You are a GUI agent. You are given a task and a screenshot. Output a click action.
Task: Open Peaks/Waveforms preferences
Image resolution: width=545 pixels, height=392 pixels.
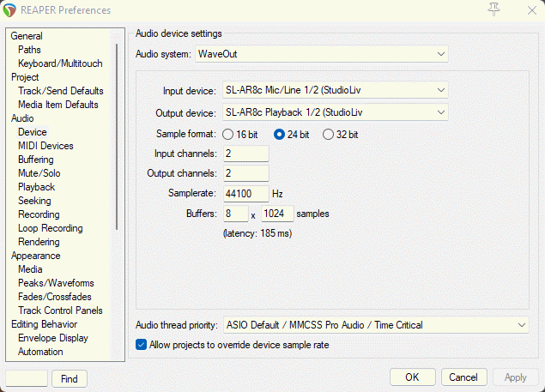click(x=56, y=283)
